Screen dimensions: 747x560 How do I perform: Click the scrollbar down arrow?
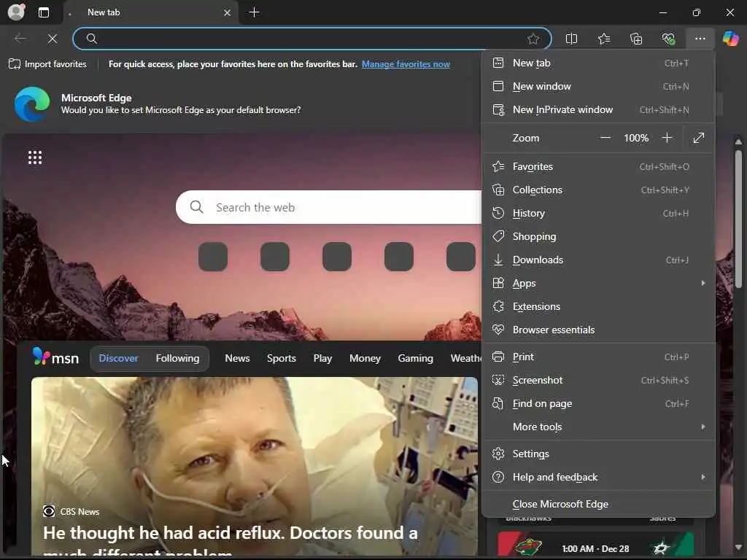click(738, 547)
